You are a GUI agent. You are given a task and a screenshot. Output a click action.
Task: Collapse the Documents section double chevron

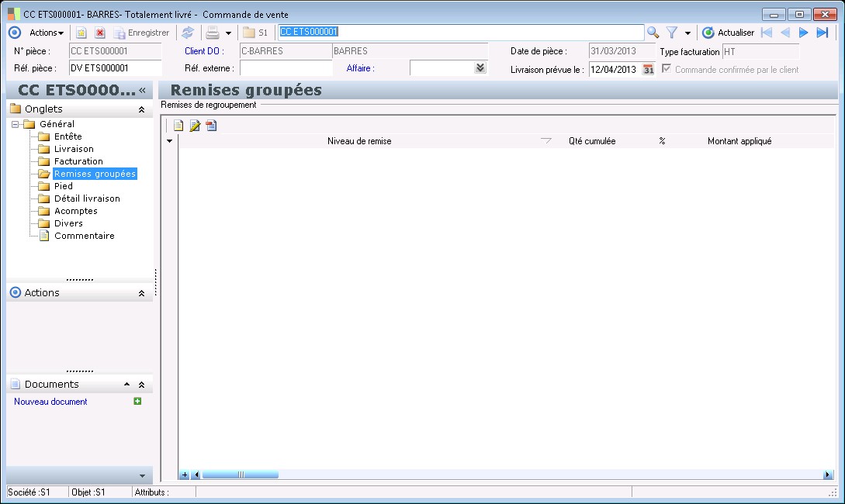tap(141, 385)
